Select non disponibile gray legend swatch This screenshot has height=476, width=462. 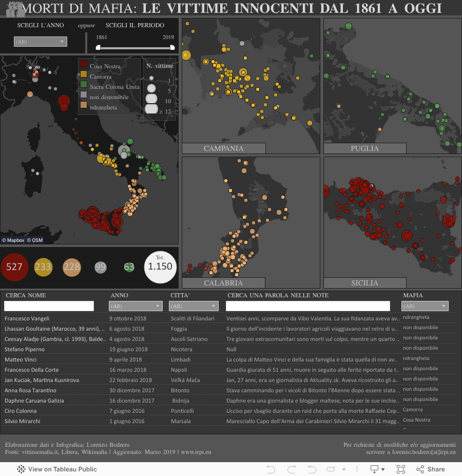click(x=84, y=94)
